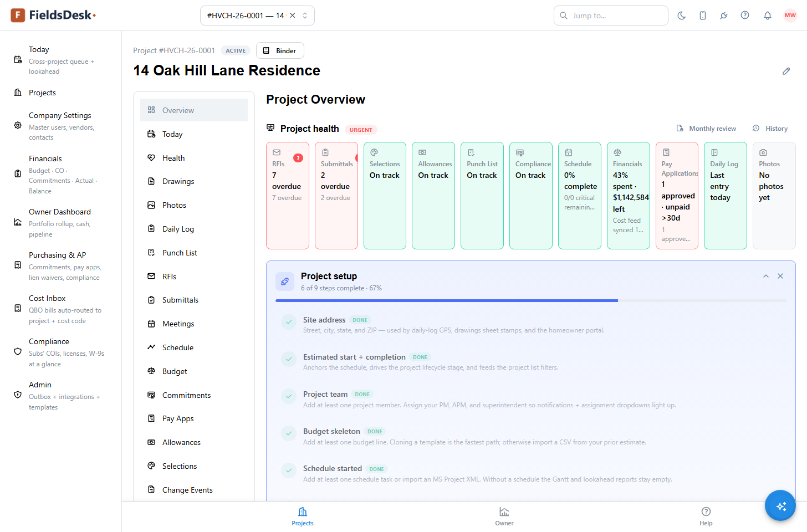The height and width of the screenshot is (532, 807).
Task: Open Monthly review
Action: click(x=707, y=129)
